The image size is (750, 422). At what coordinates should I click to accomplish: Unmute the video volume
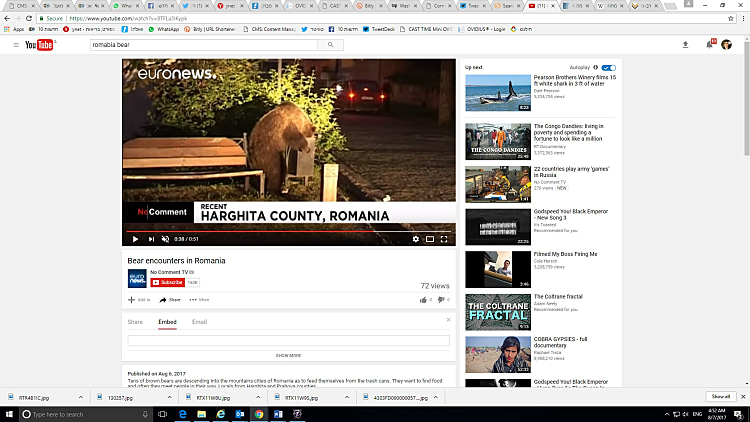coord(165,239)
